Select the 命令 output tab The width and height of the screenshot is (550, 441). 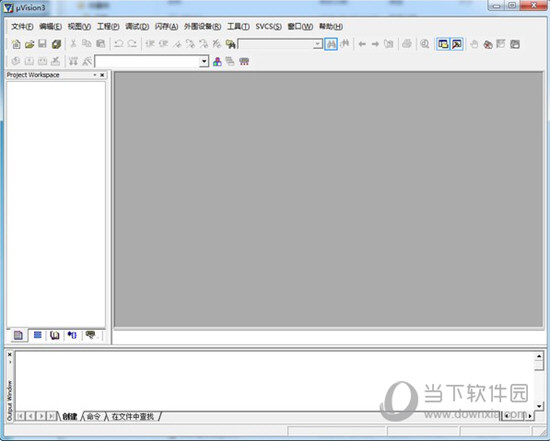click(x=93, y=416)
